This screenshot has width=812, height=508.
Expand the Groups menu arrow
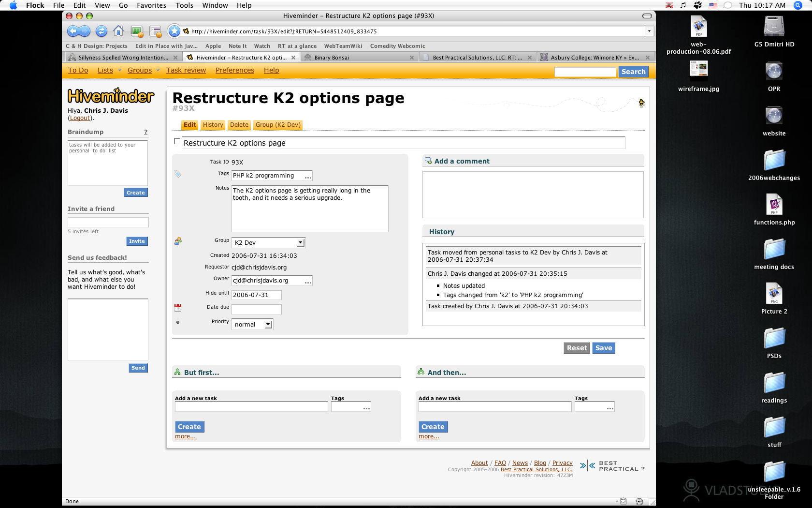point(158,70)
